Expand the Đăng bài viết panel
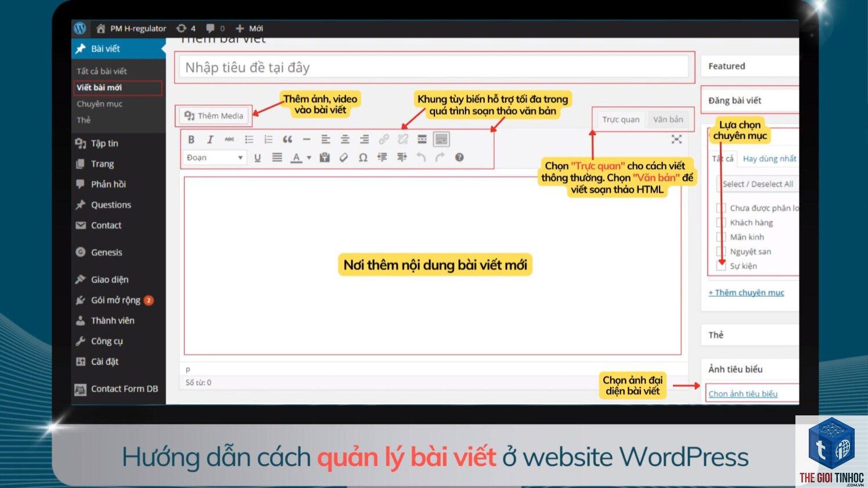The width and height of the screenshot is (868, 488). click(750, 101)
